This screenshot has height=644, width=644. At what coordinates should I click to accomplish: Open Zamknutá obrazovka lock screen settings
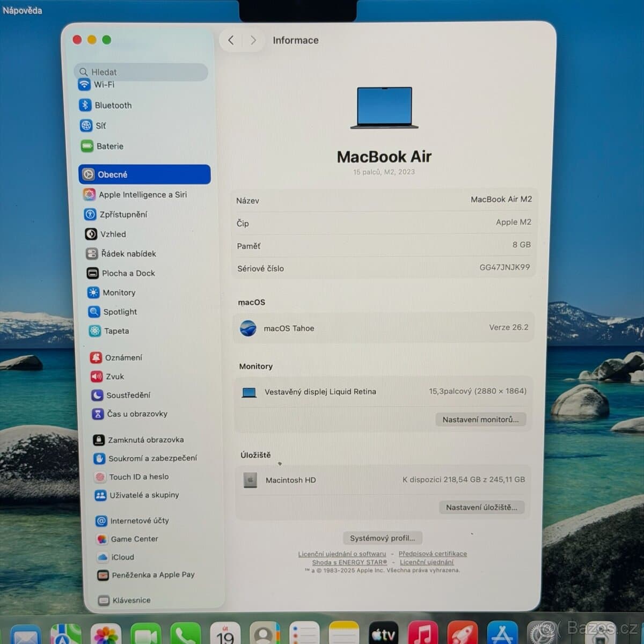click(x=138, y=440)
